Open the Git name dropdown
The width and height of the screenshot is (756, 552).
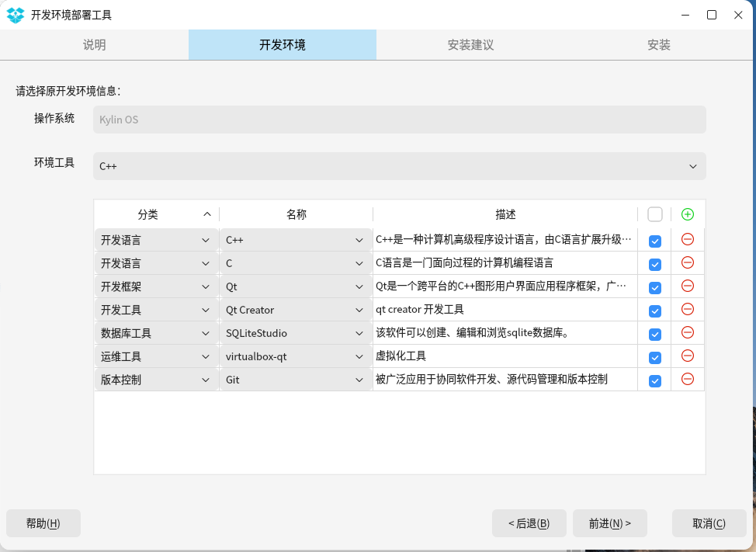296,380
